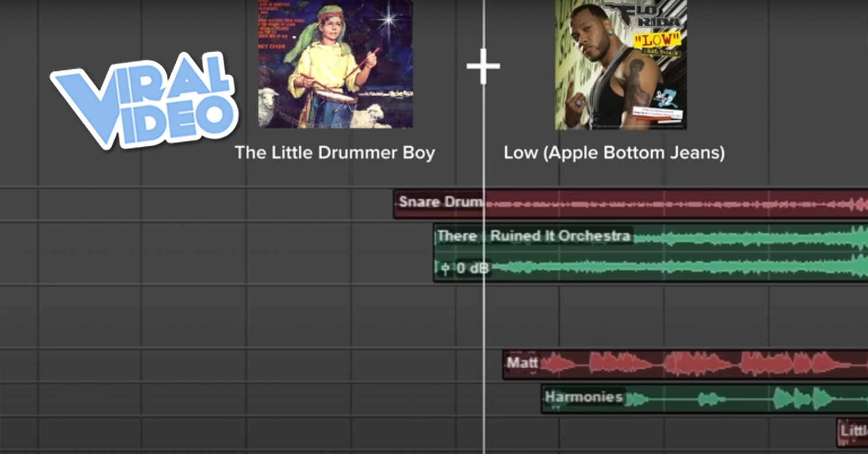
Task: Select the Snare Drum clip label
Action: point(440,202)
